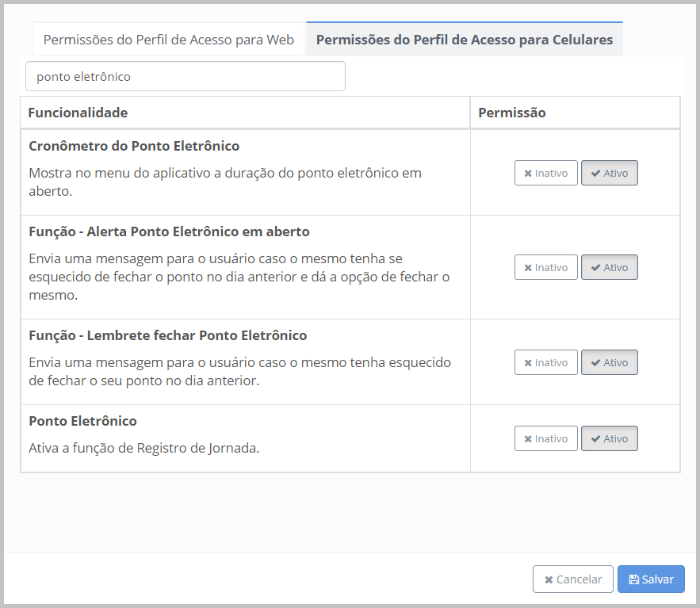This screenshot has width=700, height=608.
Task: Set Cronômetro do Ponto Eletrônico to Ativo
Action: tap(609, 173)
